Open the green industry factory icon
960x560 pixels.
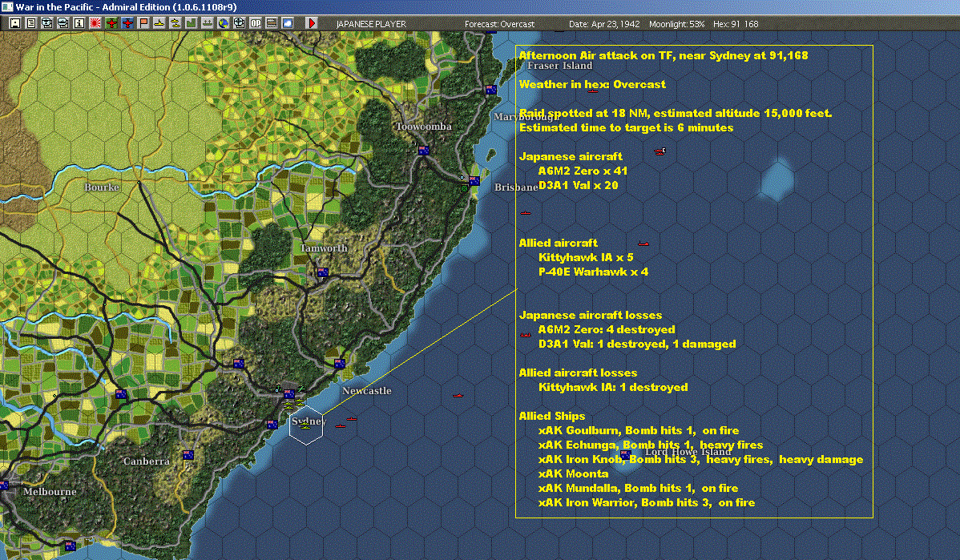(x=192, y=23)
